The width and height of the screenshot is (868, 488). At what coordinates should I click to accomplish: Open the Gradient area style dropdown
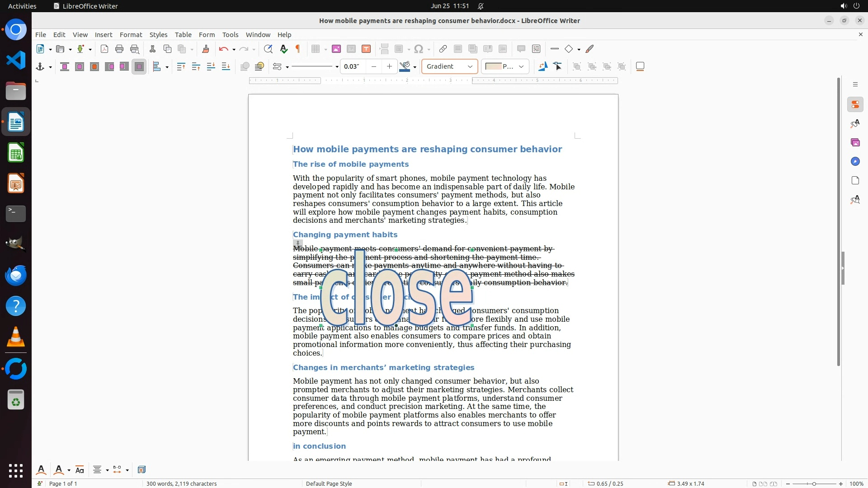(x=470, y=66)
